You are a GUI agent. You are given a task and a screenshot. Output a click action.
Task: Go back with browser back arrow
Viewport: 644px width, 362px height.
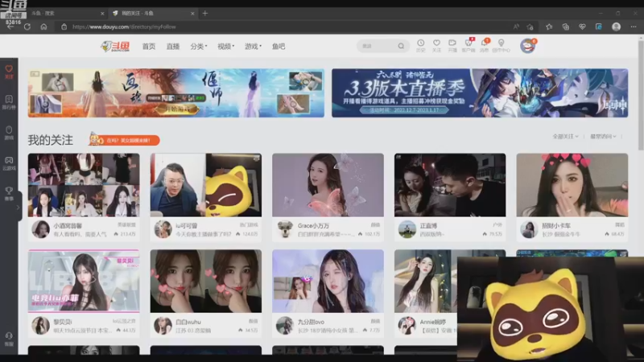click(10, 27)
